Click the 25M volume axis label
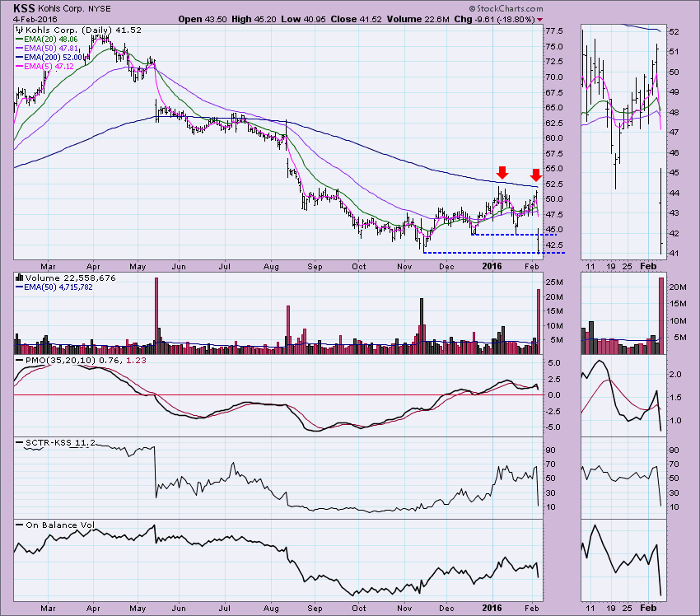The height and width of the screenshot is (616, 700). coord(554,282)
